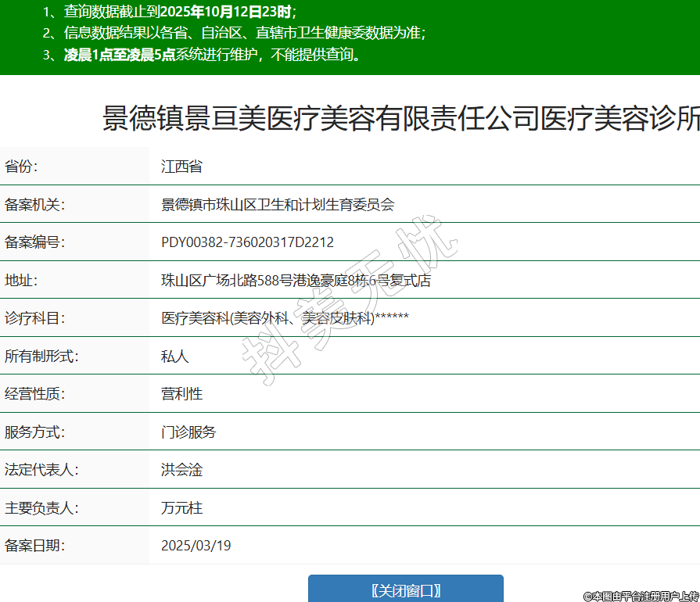Click the 备案日期 field label
The width and height of the screenshot is (700, 602).
pyautogui.click(x=34, y=546)
